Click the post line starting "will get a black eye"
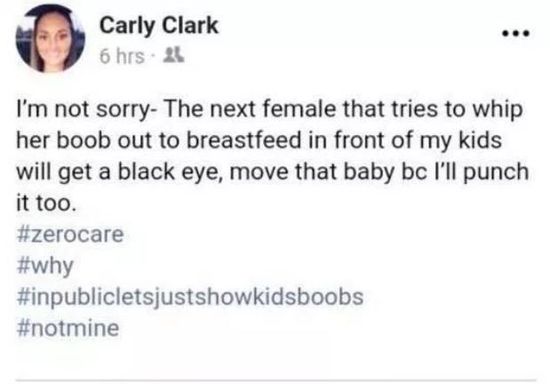This screenshot has width=550, height=384. pyautogui.click(x=273, y=172)
